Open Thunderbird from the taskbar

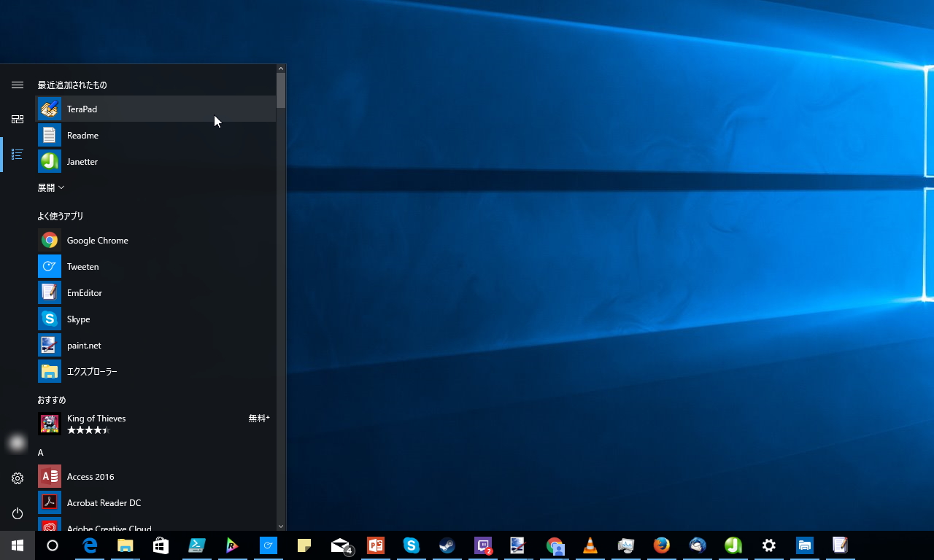pyautogui.click(x=698, y=545)
